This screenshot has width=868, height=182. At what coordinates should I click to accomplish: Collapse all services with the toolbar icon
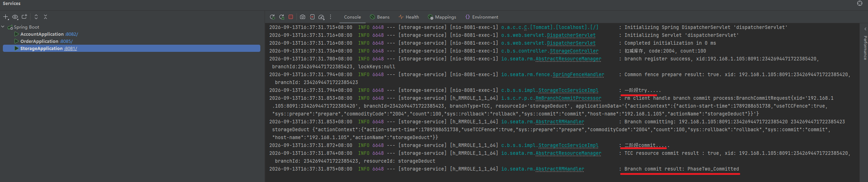click(x=45, y=17)
